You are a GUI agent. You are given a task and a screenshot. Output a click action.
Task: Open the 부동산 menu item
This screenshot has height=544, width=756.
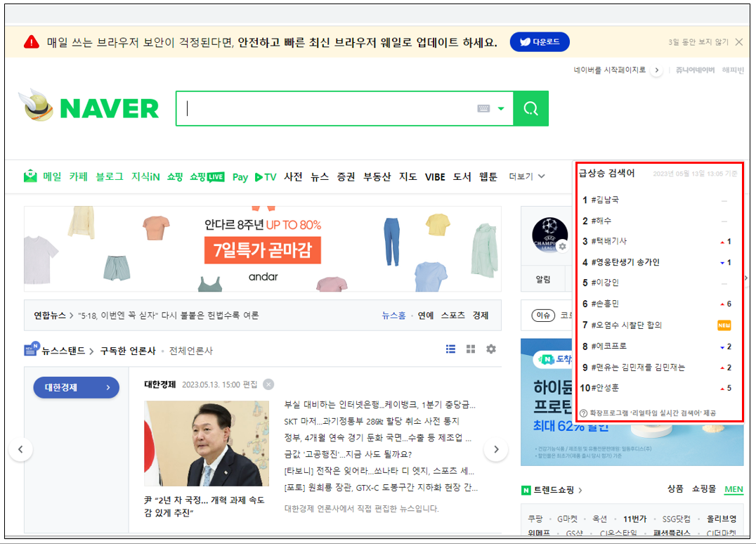click(x=377, y=176)
